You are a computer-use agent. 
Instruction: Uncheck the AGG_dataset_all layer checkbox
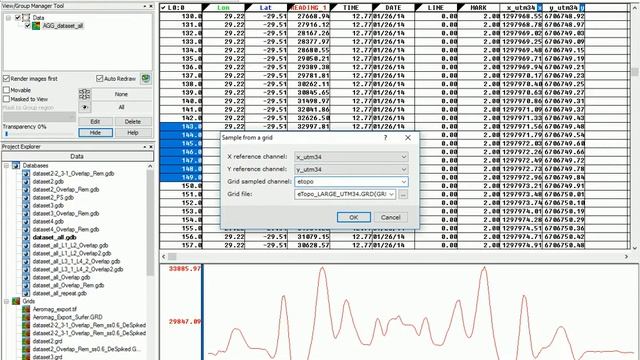pos(27,26)
